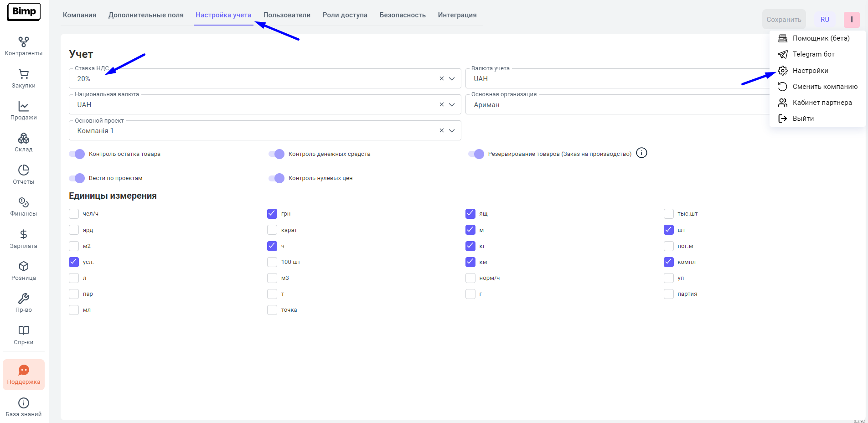
Task: Check the чел/ч unit checkbox
Action: pos(74,214)
